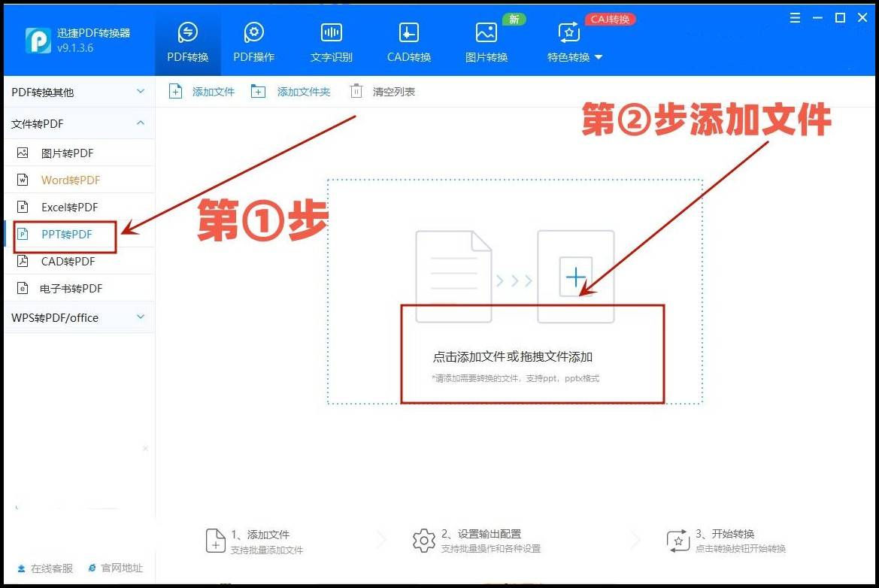Select Excel转PDF in sidebar

pos(79,207)
